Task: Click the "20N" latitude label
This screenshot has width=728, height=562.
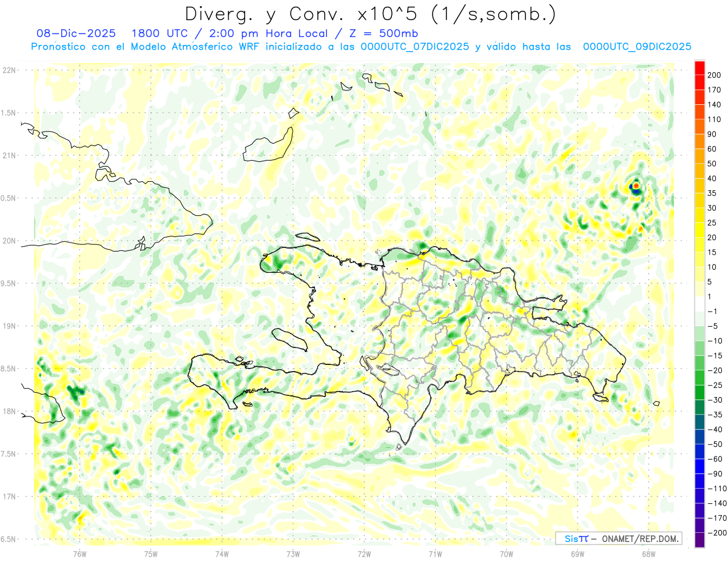Action: pyautogui.click(x=8, y=241)
